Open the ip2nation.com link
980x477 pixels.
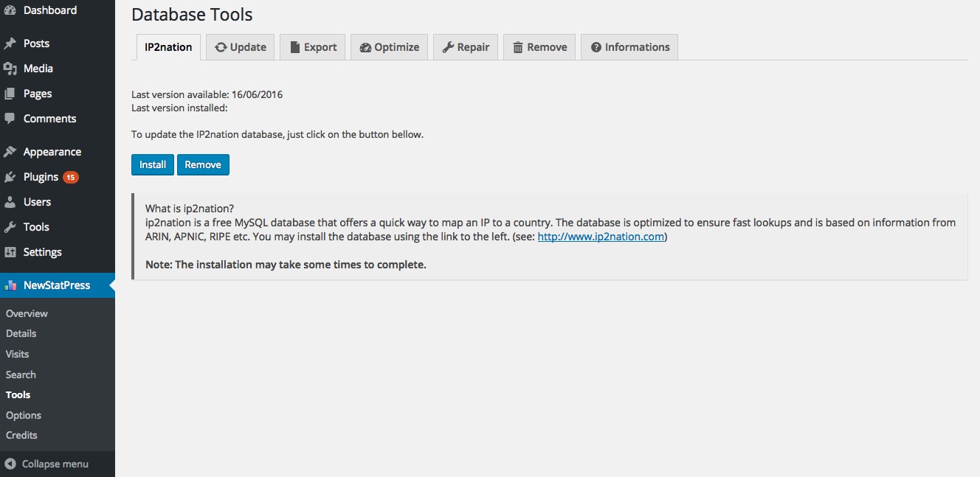click(601, 237)
